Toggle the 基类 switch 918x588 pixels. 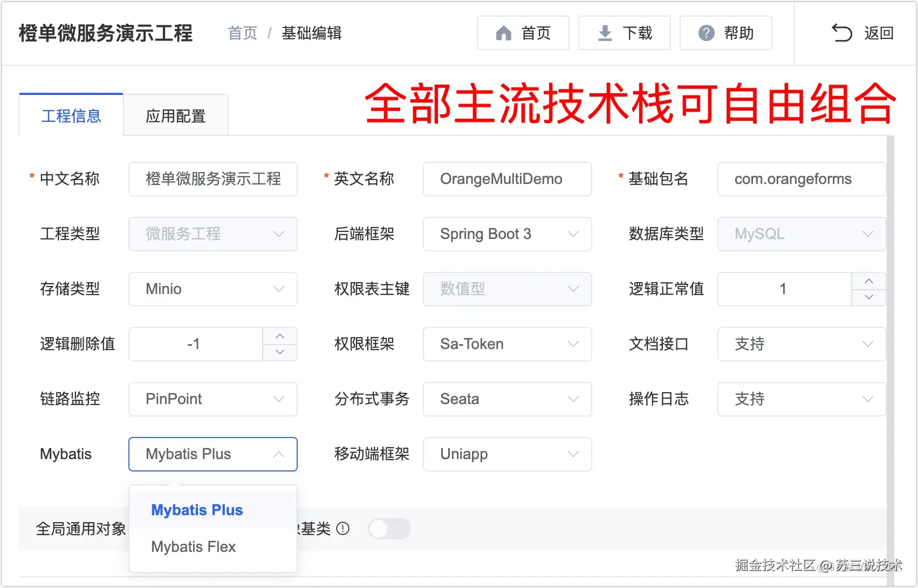click(389, 529)
